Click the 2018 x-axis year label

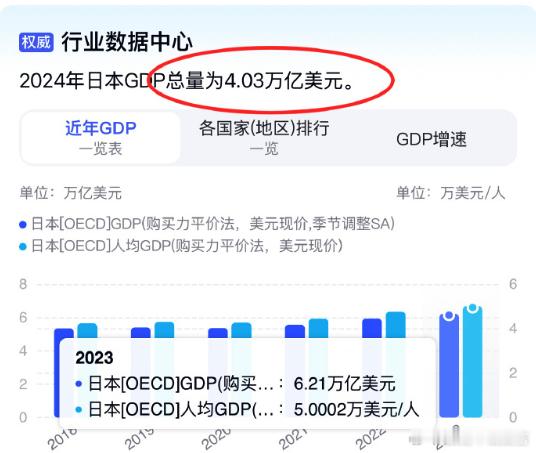tap(63, 438)
